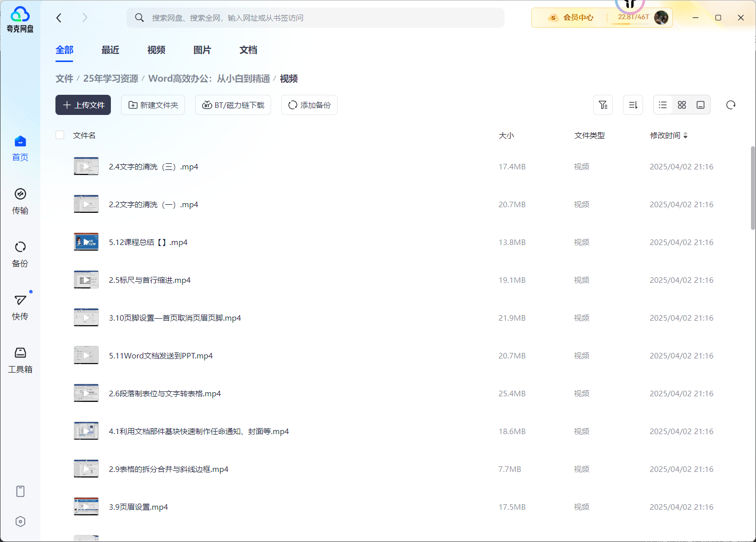Click the 25.4MB size cell
The height and width of the screenshot is (542, 756).
pyautogui.click(x=512, y=394)
